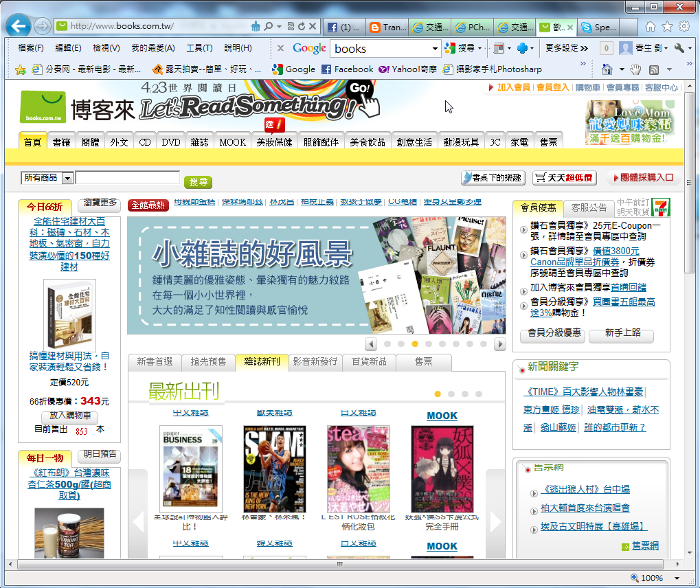This screenshot has height=588, width=700.
Task: Open Favorites with the star icon
Action: [668, 27]
